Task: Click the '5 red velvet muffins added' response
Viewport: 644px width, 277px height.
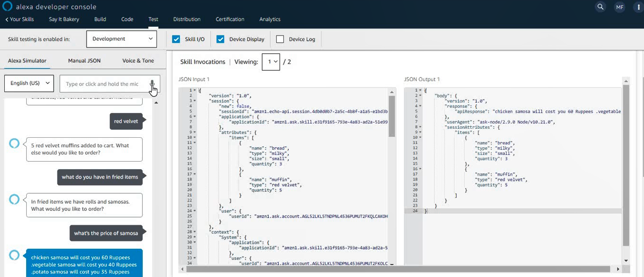Action: 84,149
